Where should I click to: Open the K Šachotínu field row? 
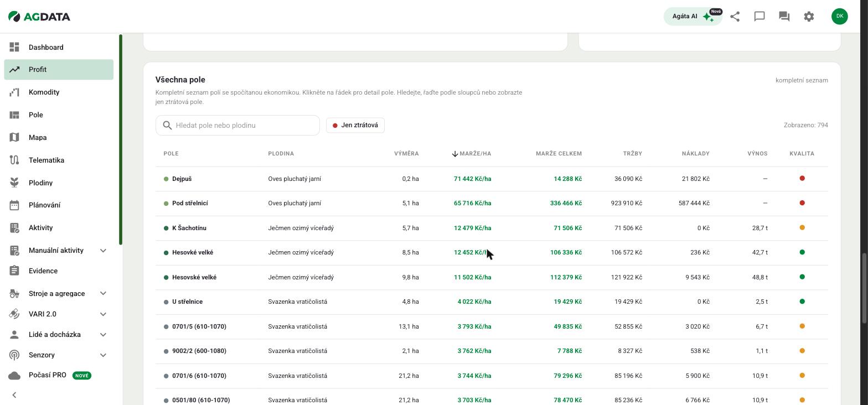pyautogui.click(x=492, y=228)
